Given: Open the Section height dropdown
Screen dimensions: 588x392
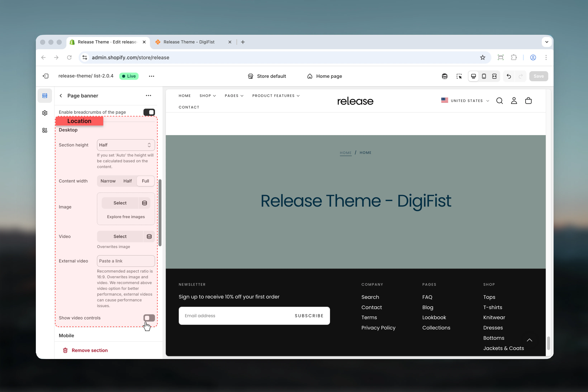Looking at the screenshot, I should point(126,145).
